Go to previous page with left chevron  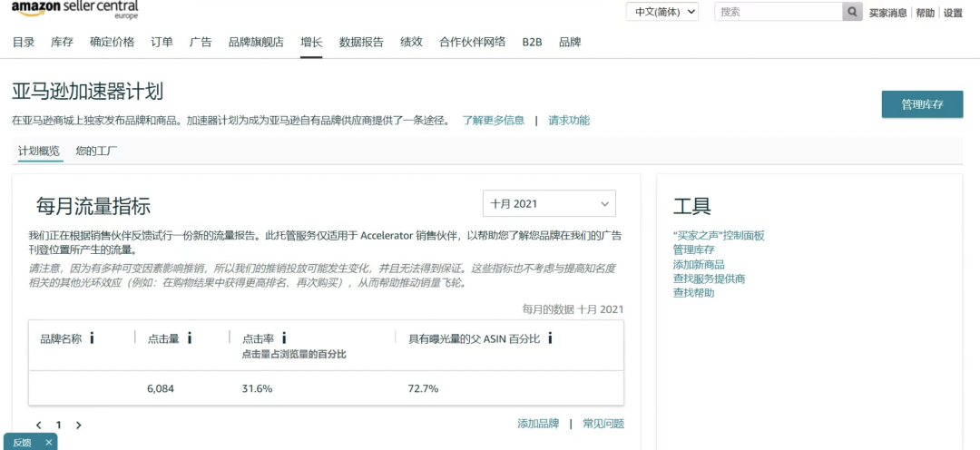pos(39,425)
